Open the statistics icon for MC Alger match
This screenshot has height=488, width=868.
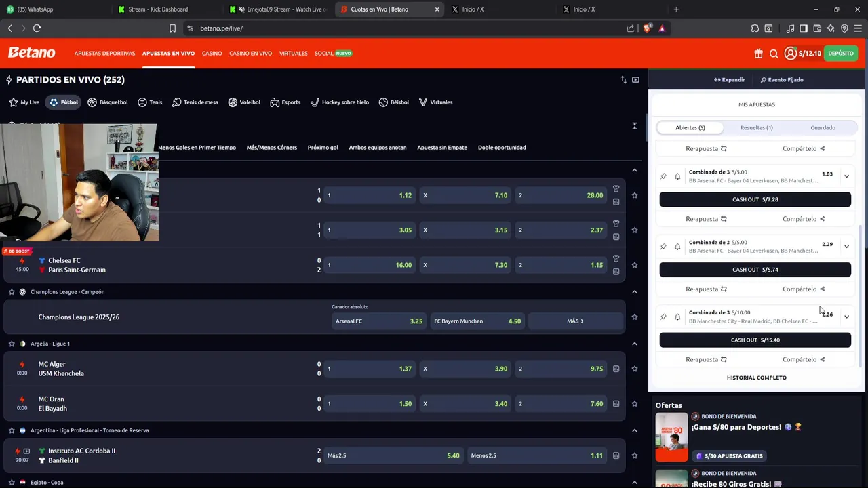pyautogui.click(x=616, y=369)
